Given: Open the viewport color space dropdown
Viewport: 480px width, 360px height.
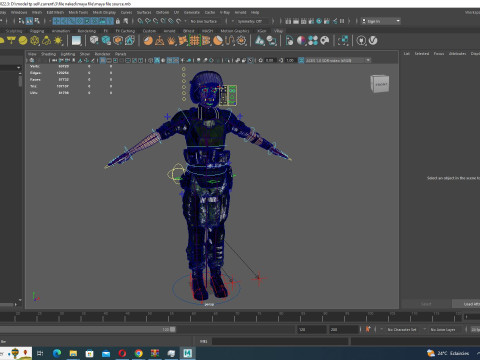Looking at the screenshot, I should pos(338,60).
